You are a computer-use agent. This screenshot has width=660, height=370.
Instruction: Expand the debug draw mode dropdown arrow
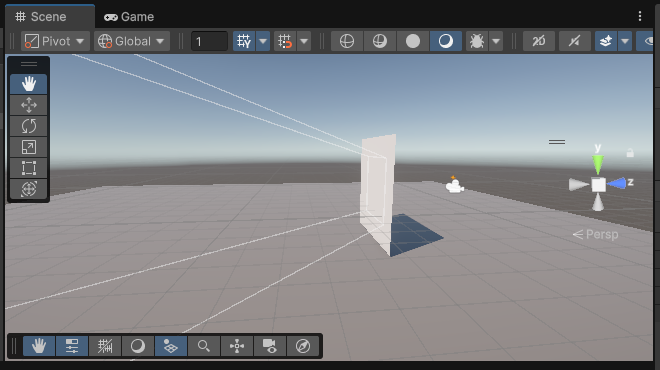pyautogui.click(x=496, y=41)
